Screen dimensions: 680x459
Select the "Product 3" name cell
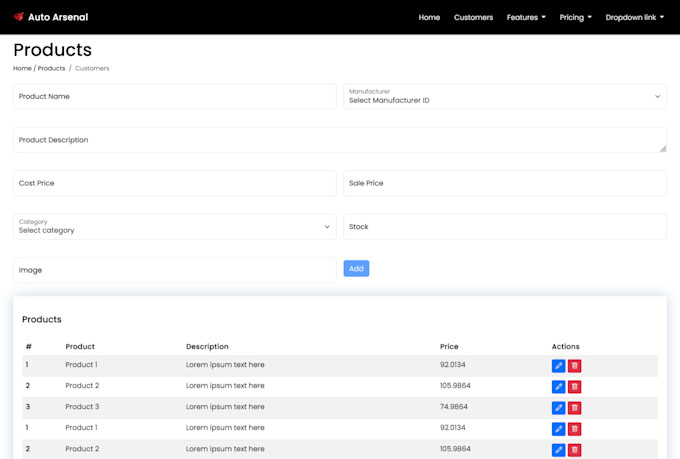coord(82,407)
